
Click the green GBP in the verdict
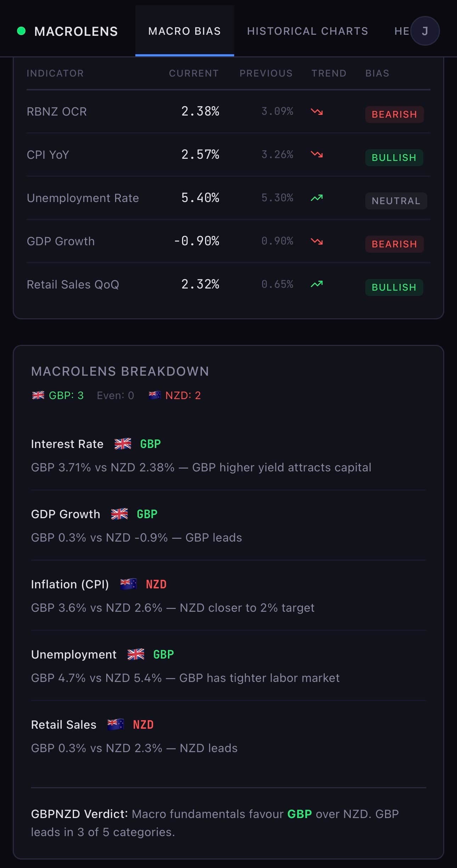tap(299, 814)
